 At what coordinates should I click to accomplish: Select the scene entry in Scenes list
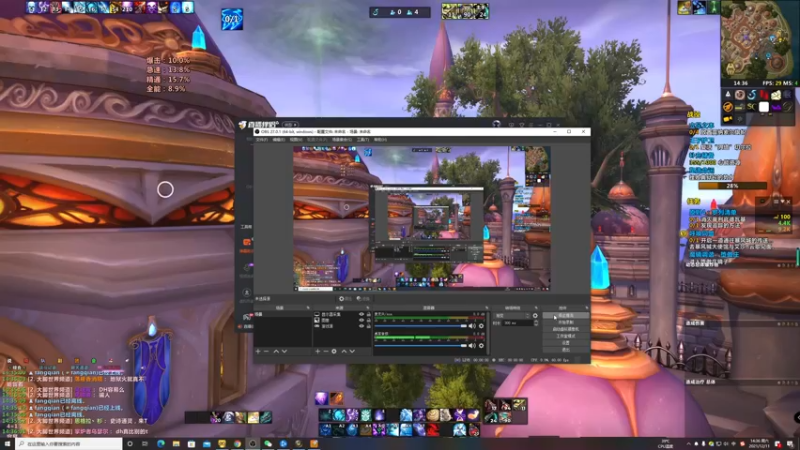[283, 314]
